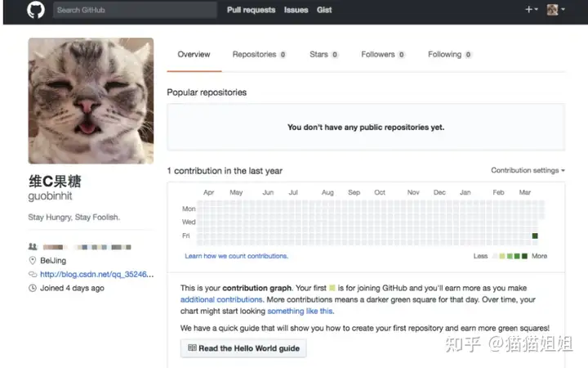Expand the Contribution settings dropdown
This screenshot has width=588, height=368.
pos(528,170)
